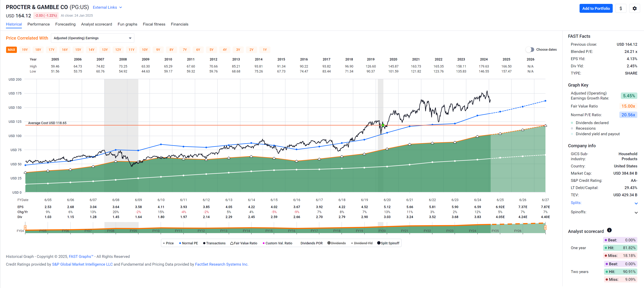Click the Normal P/E Ratio 20.56x badge
Screen dimensions: 644x288
click(x=628, y=115)
